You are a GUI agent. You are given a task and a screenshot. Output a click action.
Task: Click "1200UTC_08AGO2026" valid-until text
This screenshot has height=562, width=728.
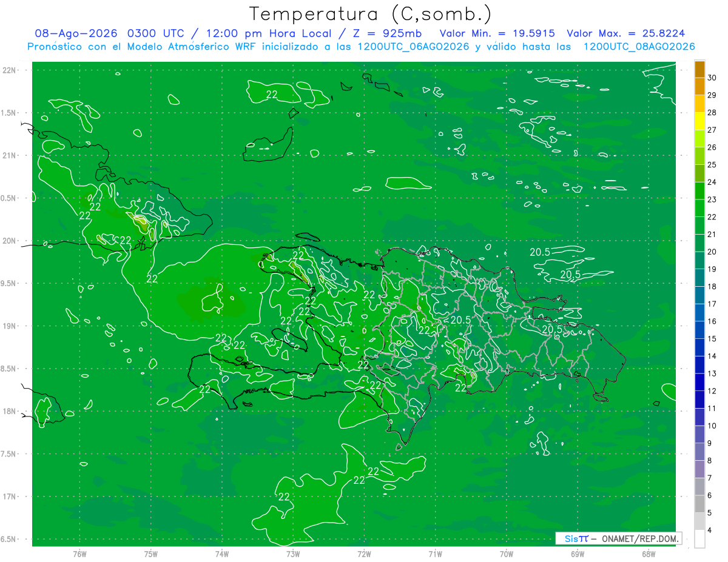coord(639,47)
